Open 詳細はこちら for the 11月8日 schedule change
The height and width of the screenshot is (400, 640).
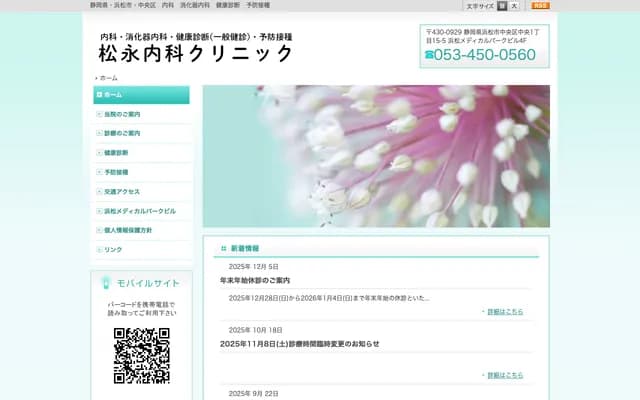tap(505, 375)
